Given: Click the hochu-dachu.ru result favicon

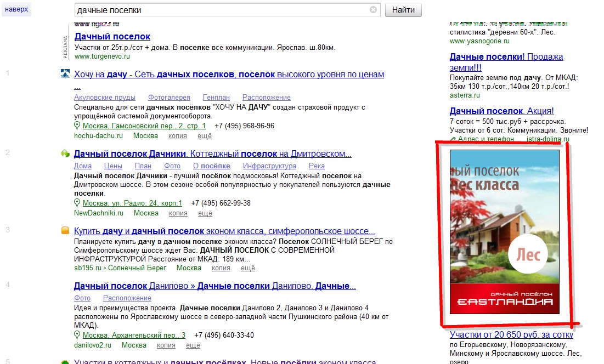Looking at the screenshot, I should 65,73.
